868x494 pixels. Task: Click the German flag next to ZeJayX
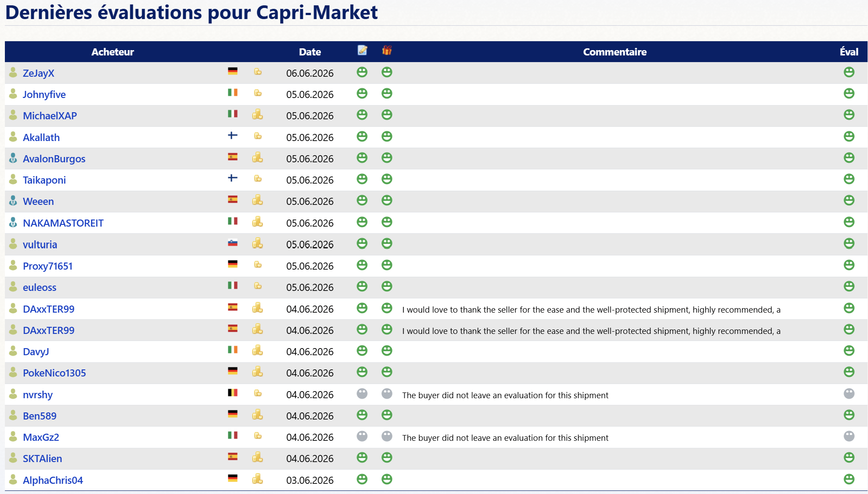point(233,71)
